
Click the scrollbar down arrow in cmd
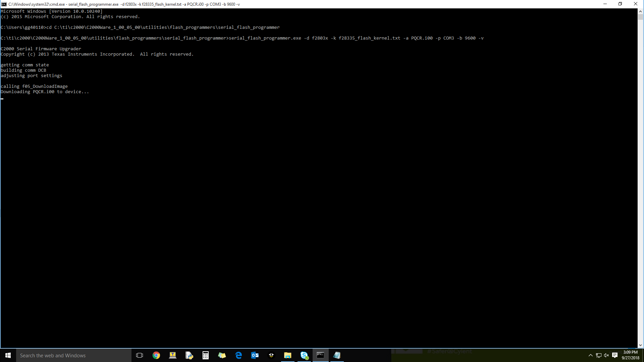(x=640, y=345)
